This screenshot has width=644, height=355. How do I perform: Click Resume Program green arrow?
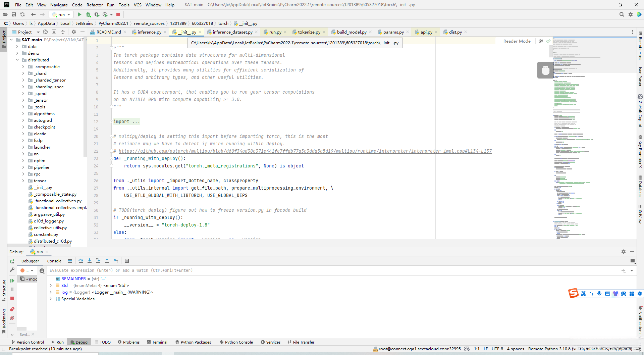click(x=12, y=281)
